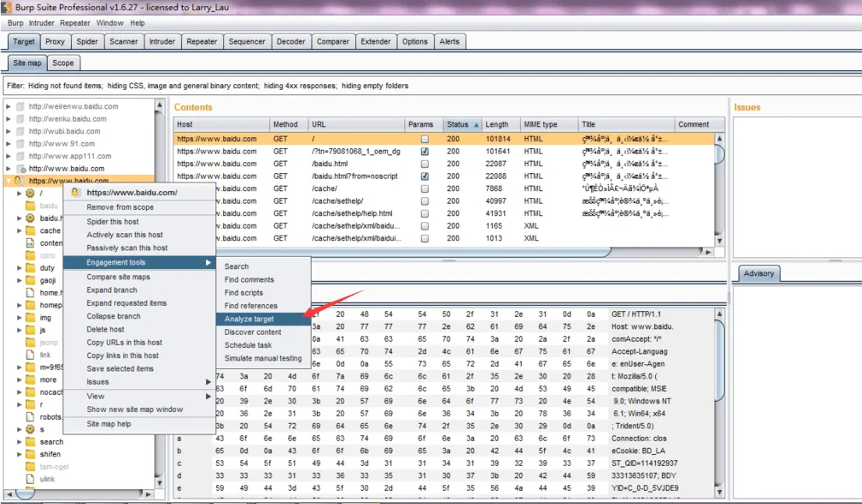Click the ulink file icon

click(x=30, y=479)
